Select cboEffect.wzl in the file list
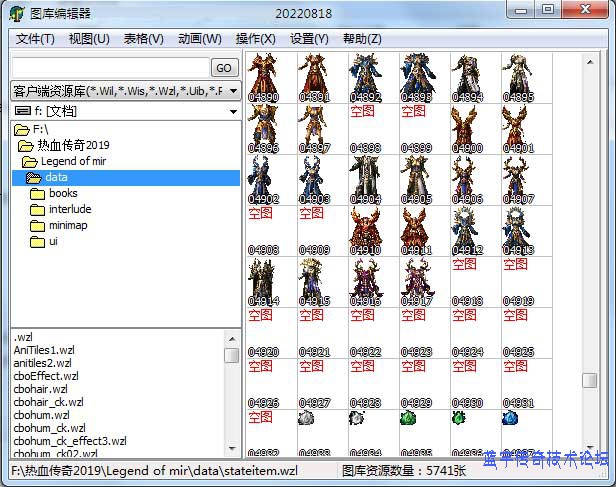Viewport: 616px width, 487px height. click(x=46, y=376)
